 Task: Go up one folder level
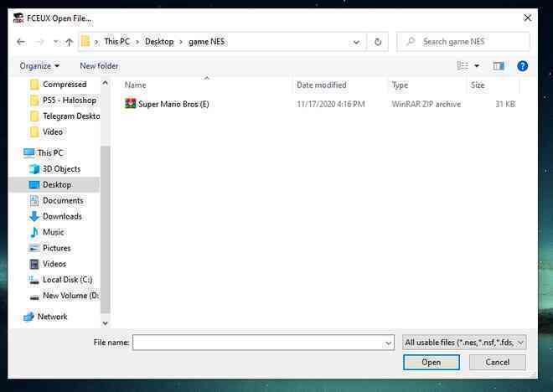coord(69,43)
